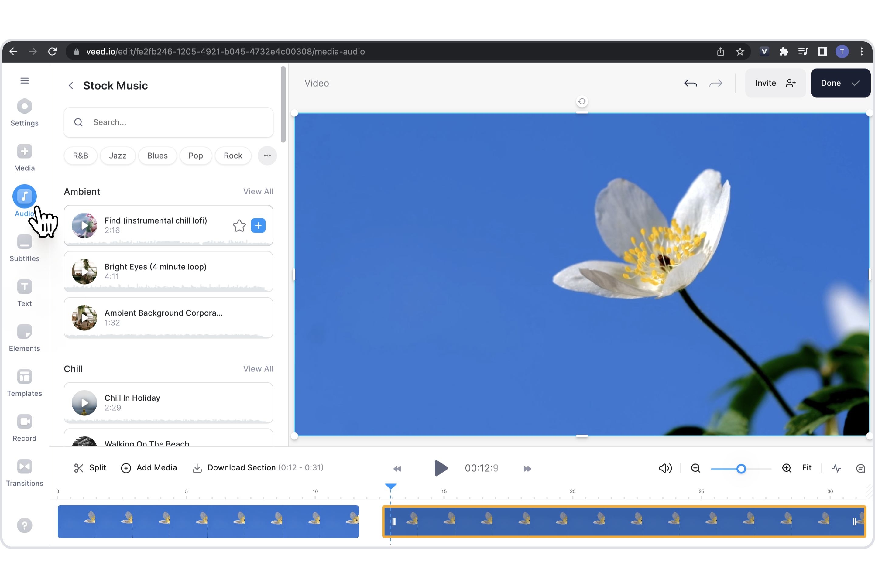Open the browser three-dot menu

point(862,51)
